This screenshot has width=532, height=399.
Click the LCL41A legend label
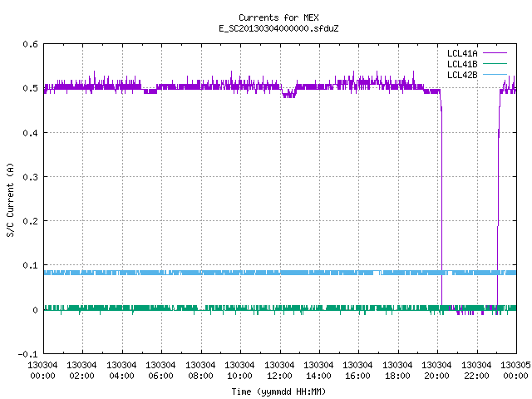click(x=462, y=53)
